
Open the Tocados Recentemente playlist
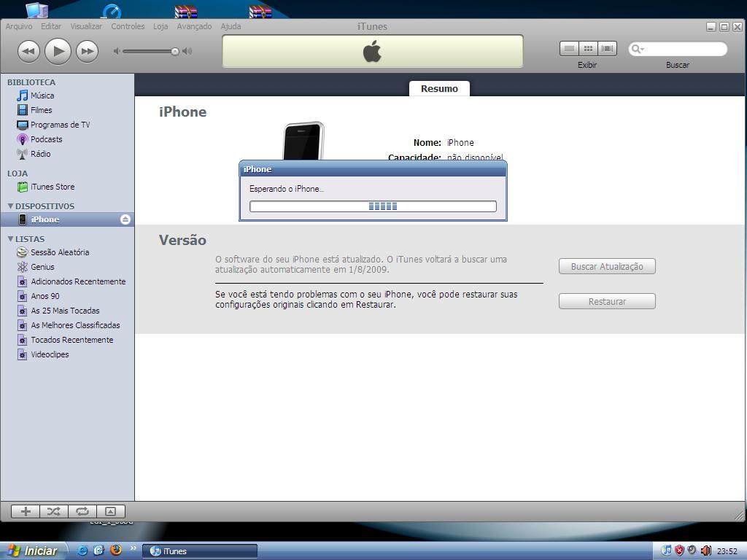[x=72, y=340]
